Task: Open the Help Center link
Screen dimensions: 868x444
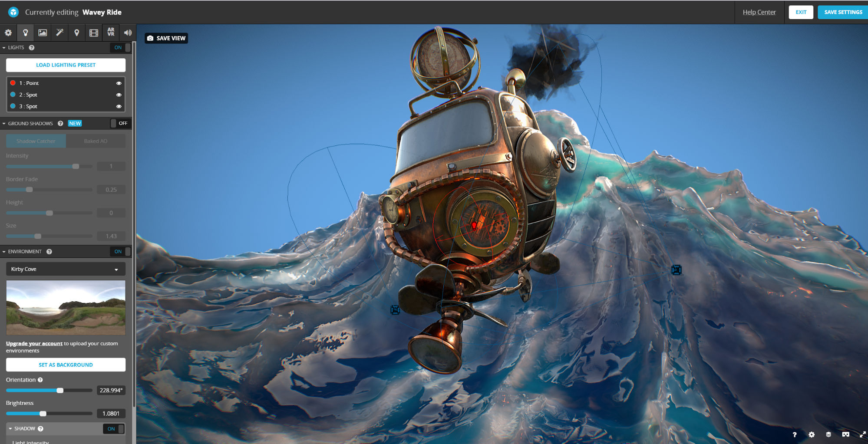Action: click(x=759, y=12)
